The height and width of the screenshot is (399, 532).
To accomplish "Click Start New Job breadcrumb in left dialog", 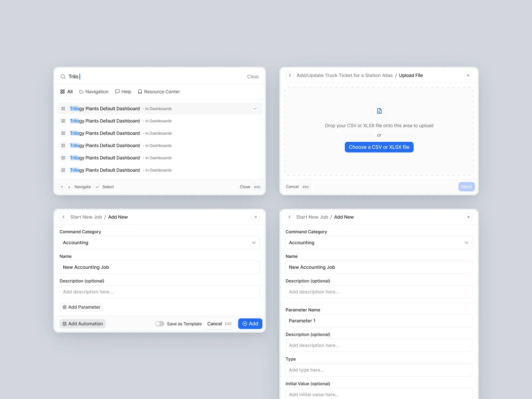I will (x=86, y=217).
